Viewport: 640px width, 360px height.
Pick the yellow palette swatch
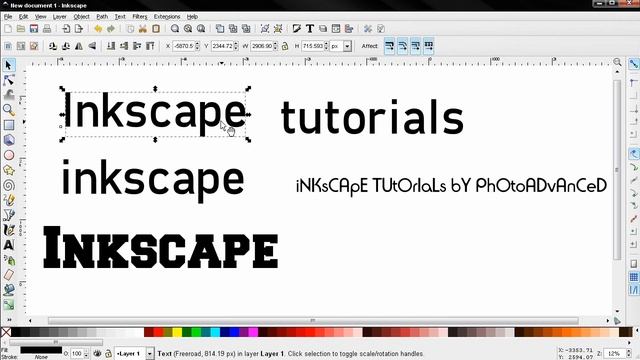pyautogui.click(x=177, y=332)
